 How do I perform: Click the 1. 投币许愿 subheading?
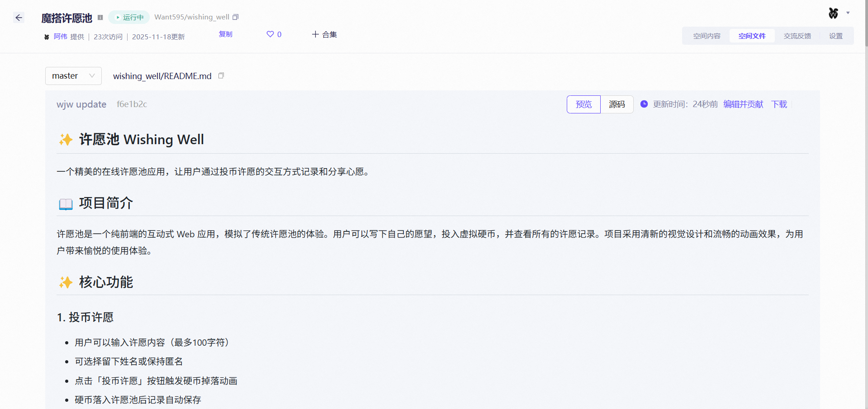click(85, 317)
